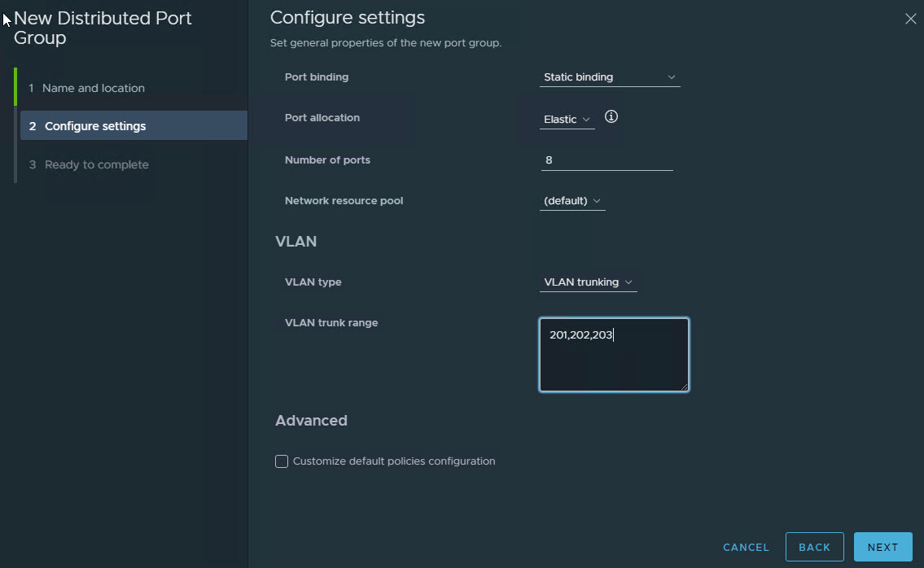This screenshot has width=924, height=568.
Task: Go to step 1 Name and location
Action: coord(93,88)
